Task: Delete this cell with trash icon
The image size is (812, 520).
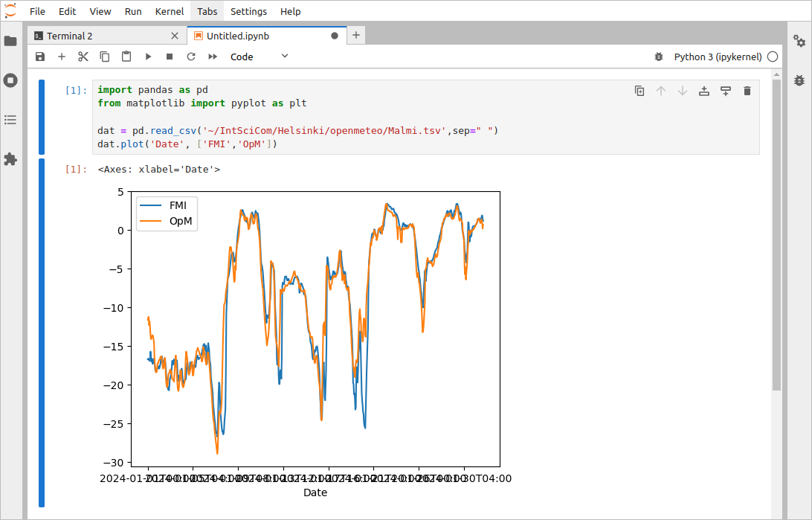Action: pos(747,92)
